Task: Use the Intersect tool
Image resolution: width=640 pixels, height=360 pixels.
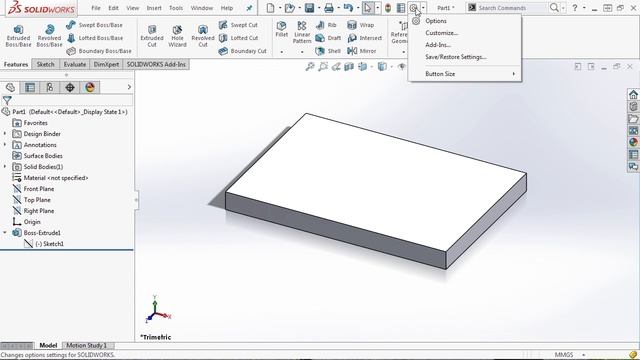Action: click(364, 38)
